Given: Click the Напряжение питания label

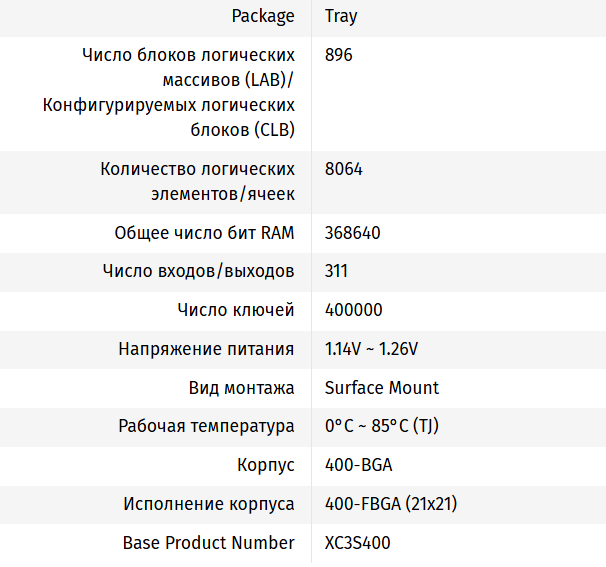Looking at the screenshot, I should tap(206, 349).
